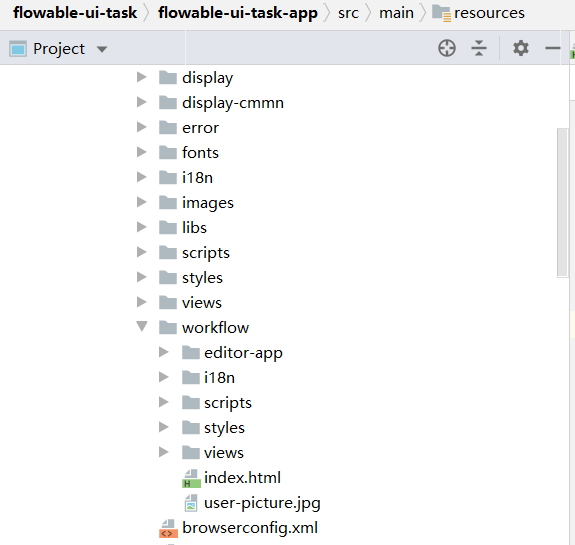
Task: Click the index.html HTML file icon
Action: 191,479
